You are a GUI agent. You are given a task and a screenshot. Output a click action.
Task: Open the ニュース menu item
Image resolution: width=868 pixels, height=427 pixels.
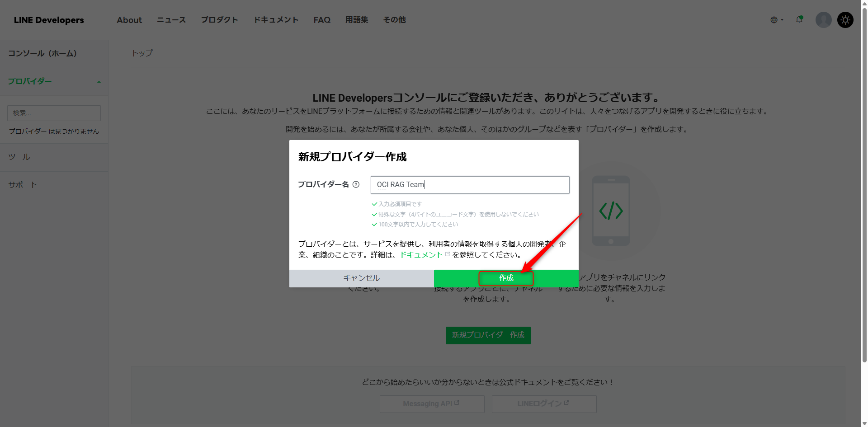point(171,20)
